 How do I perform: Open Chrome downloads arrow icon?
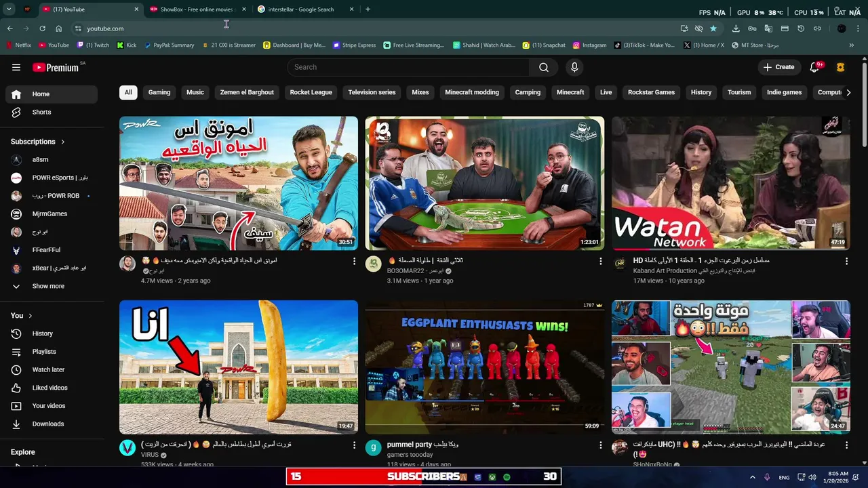coord(736,28)
